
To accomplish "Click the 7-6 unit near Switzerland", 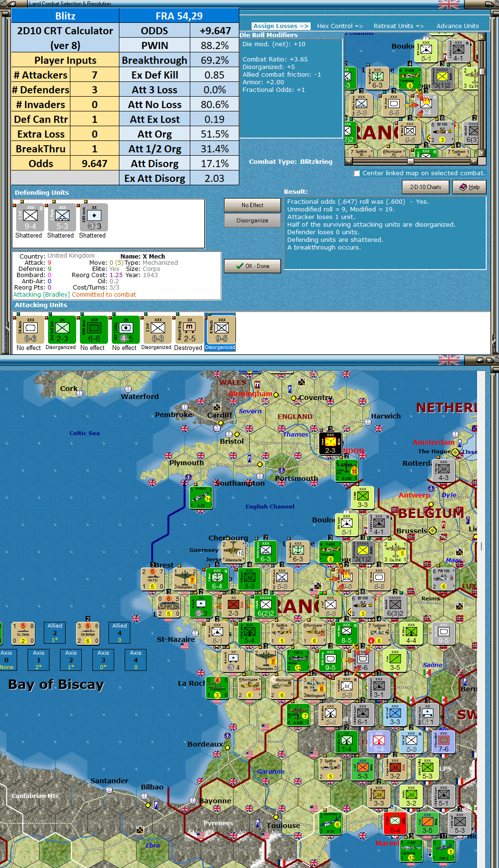I will coord(443,742).
